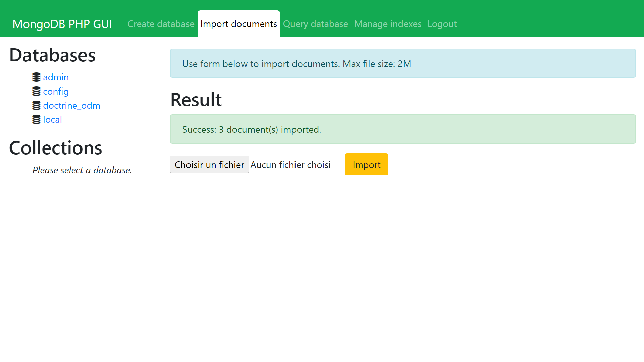The image size is (644, 362).
Task: Click the database icon beside config
Action: [36, 92]
